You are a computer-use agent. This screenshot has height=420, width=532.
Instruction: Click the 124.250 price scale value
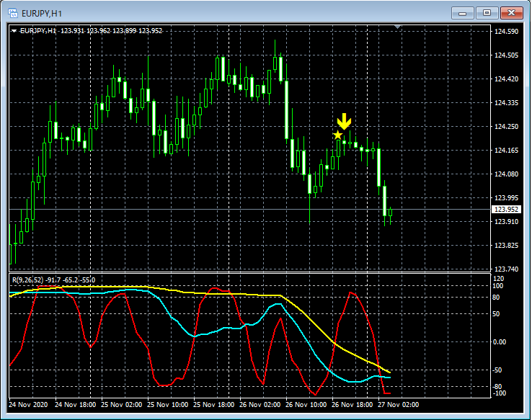[506, 127]
